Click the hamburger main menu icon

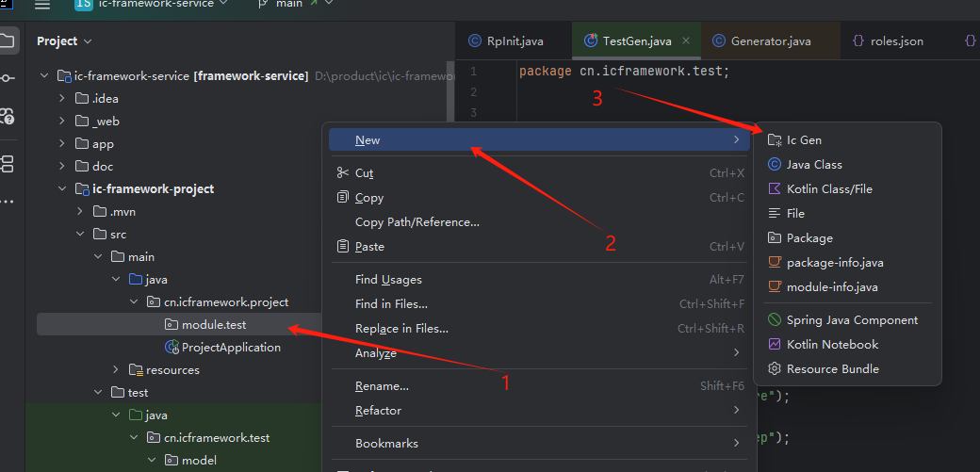(41, 5)
